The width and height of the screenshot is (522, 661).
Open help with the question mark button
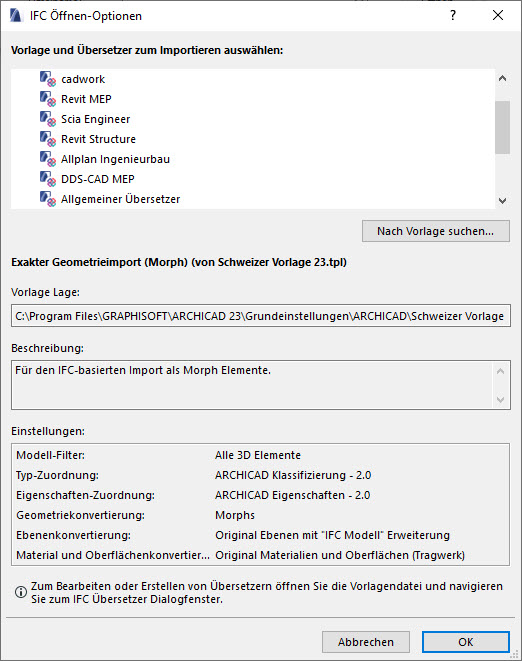453,16
